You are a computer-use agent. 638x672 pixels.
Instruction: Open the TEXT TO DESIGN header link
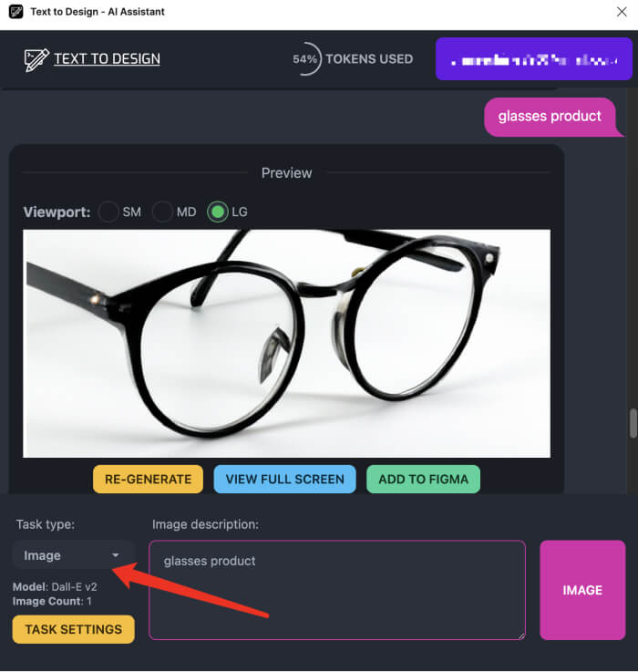(x=107, y=58)
